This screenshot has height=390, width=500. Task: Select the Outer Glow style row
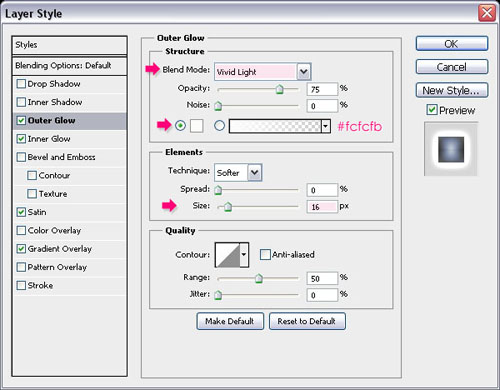pyautogui.click(x=70, y=120)
